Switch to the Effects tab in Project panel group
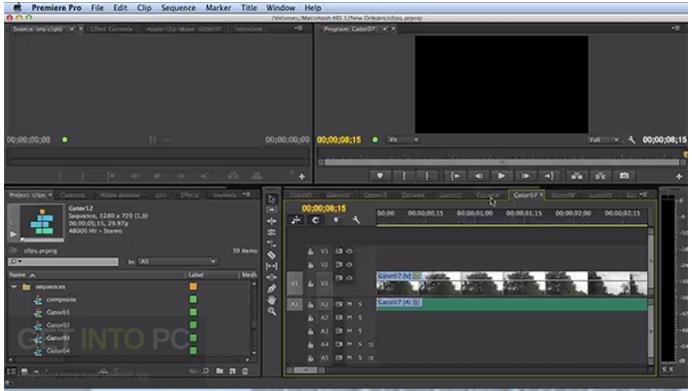 click(190, 195)
